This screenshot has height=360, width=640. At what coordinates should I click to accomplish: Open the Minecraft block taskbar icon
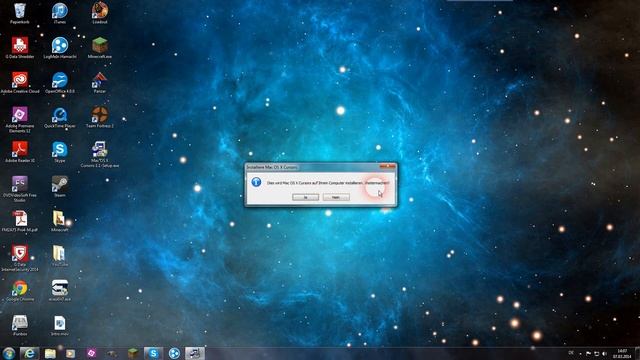[133, 353]
